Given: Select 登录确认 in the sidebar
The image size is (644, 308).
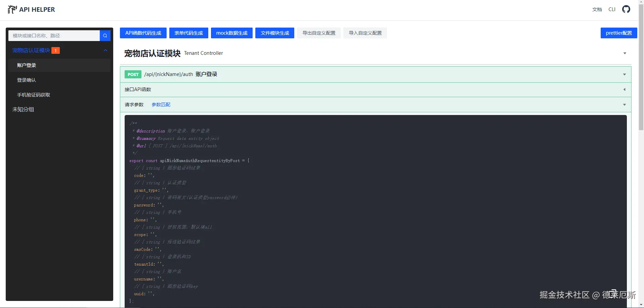Looking at the screenshot, I should click(x=59, y=80).
